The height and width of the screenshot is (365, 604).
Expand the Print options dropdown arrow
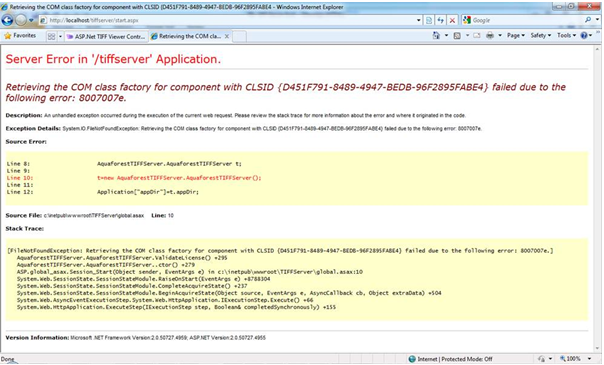click(x=500, y=35)
